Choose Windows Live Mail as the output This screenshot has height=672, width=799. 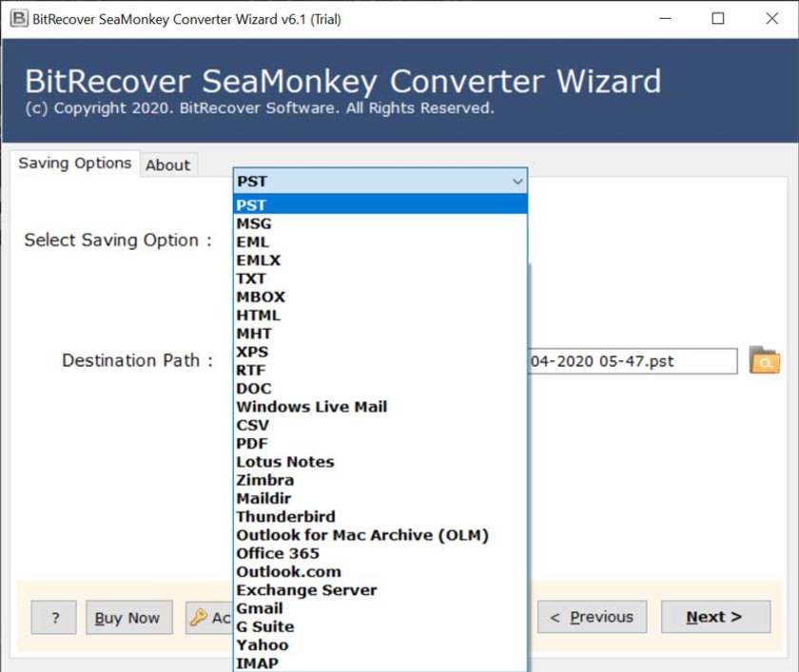[380, 407]
